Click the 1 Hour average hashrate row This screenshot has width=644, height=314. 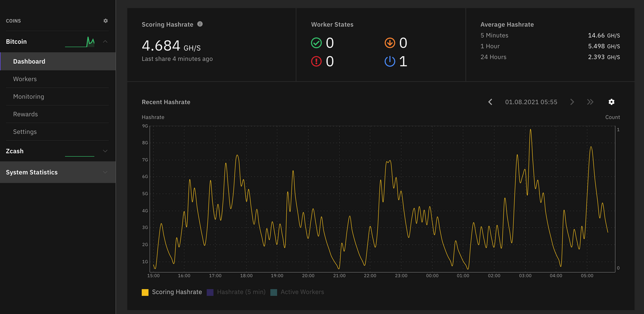click(550, 46)
